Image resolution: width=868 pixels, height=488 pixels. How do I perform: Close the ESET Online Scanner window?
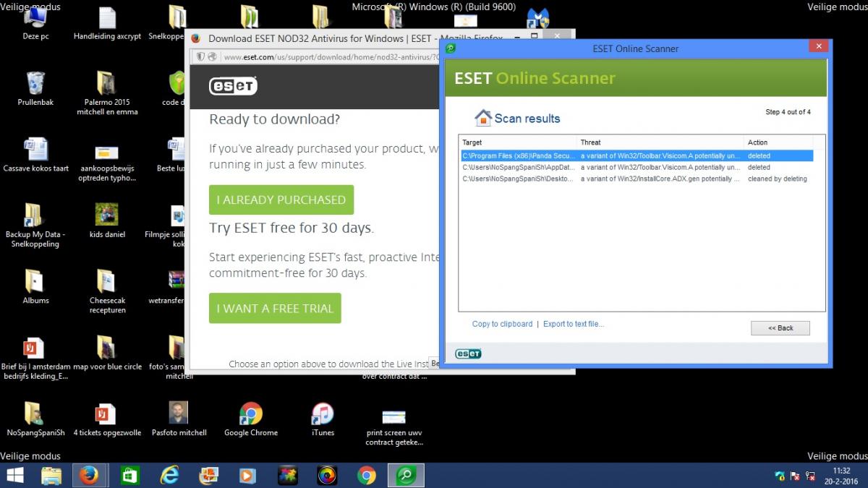click(818, 47)
